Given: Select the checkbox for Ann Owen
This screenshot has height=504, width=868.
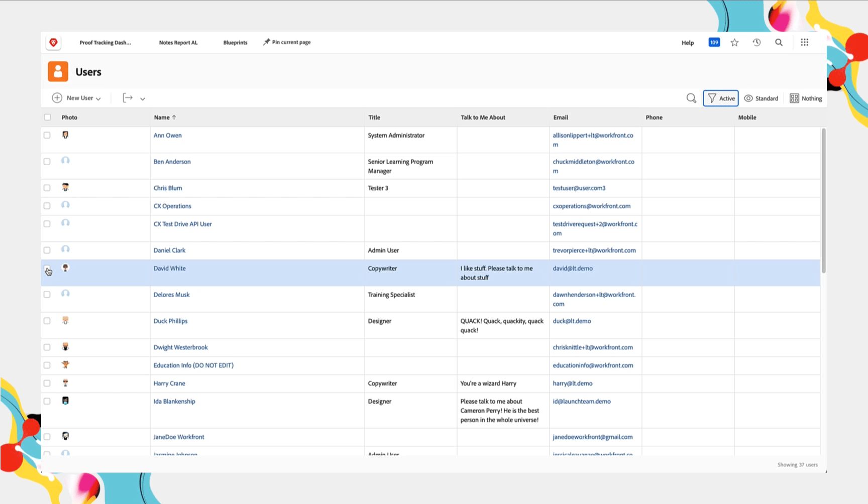Looking at the screenshot, I should pyautogui.click(x=47, y=136).
